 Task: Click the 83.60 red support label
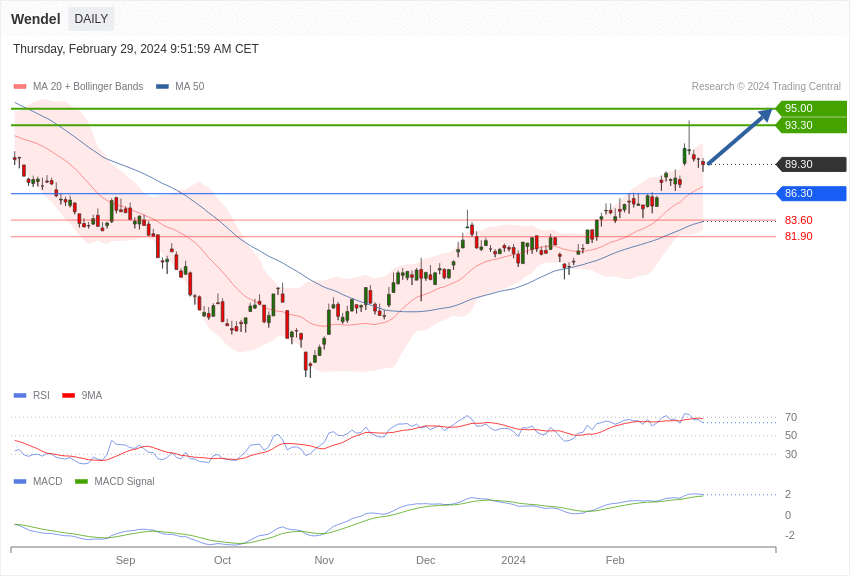click(x=798, y=220)
